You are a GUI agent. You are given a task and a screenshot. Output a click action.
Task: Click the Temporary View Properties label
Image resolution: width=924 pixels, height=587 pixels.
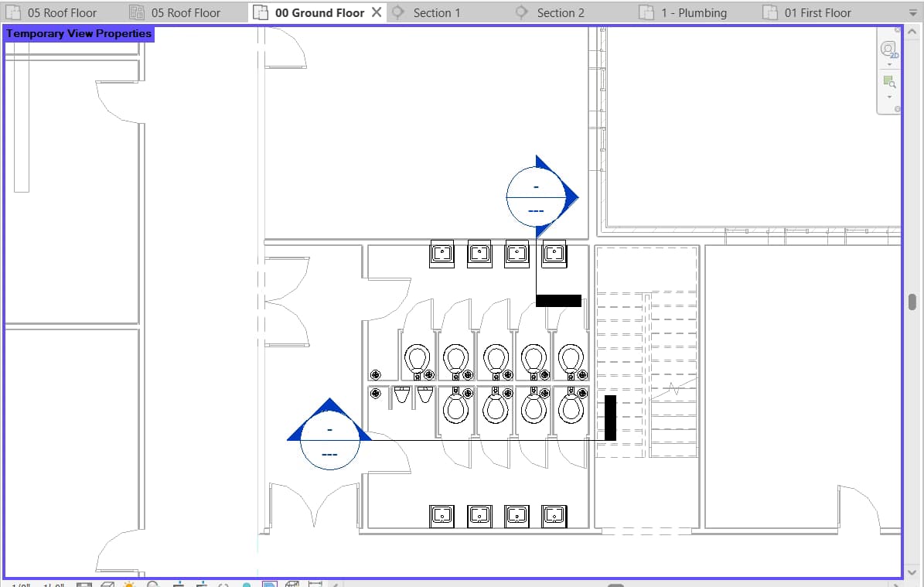tap(77, 33)
